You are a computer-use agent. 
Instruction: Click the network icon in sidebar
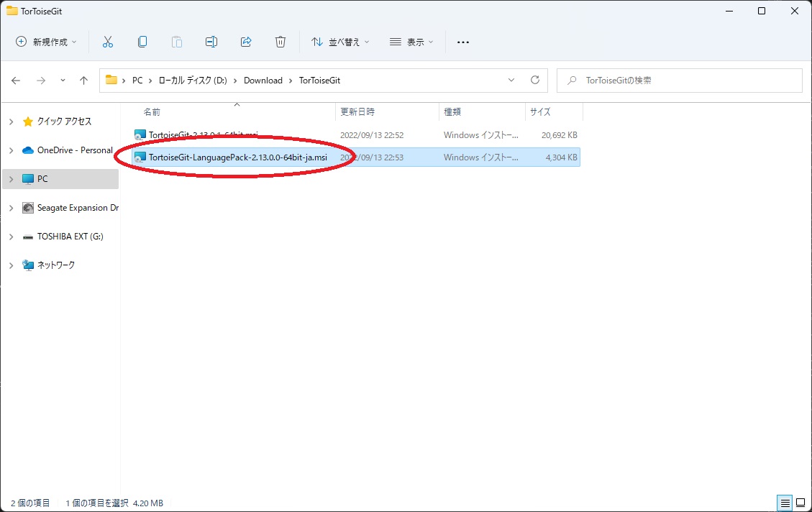28,265
